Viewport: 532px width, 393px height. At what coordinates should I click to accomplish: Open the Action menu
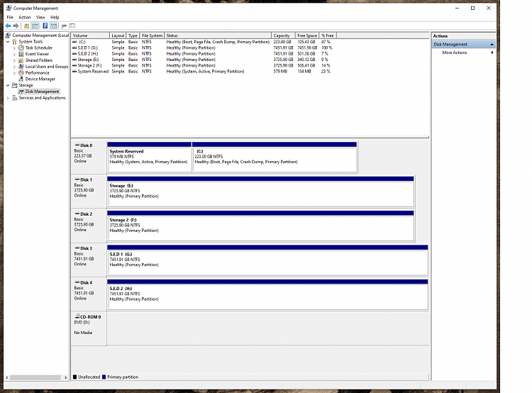[x=24, y=17]
